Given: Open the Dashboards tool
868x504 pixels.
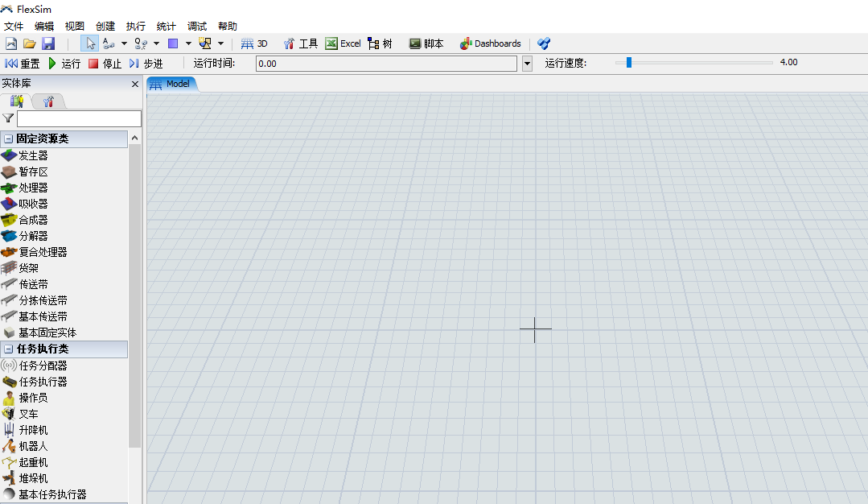Looking at the screenshot, I should click(x=490, y=43).
